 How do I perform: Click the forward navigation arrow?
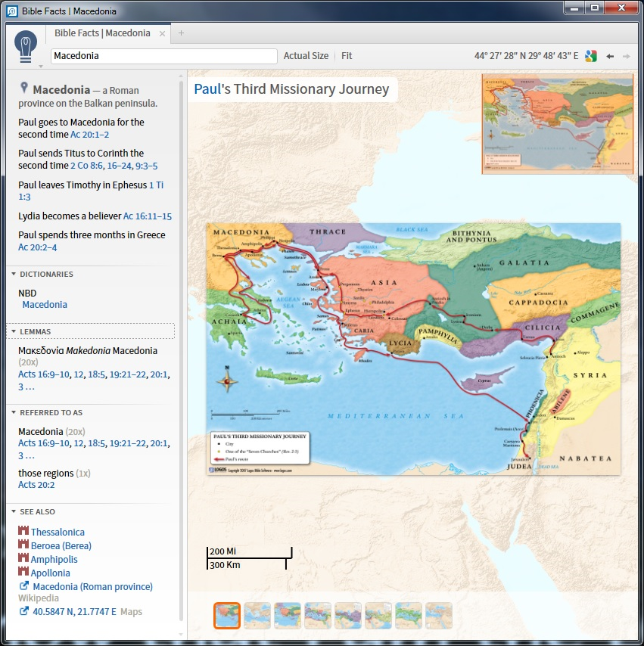click(626, 56)
